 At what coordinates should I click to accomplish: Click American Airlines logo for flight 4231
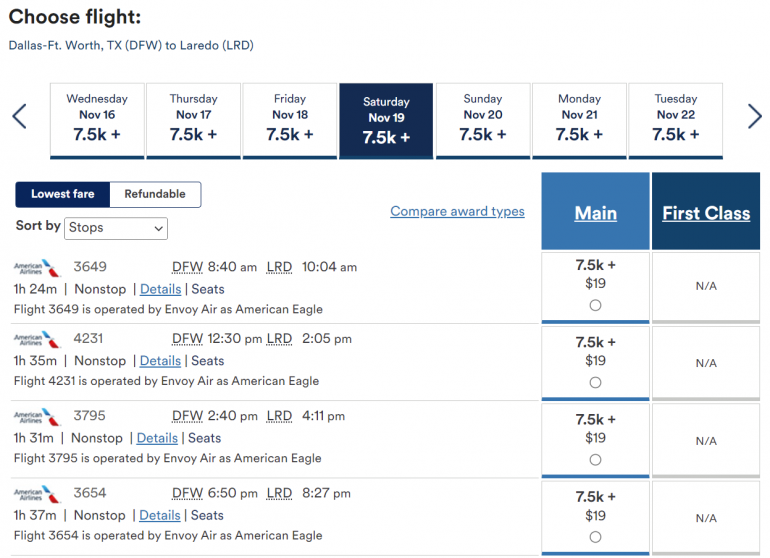point(37,340)
